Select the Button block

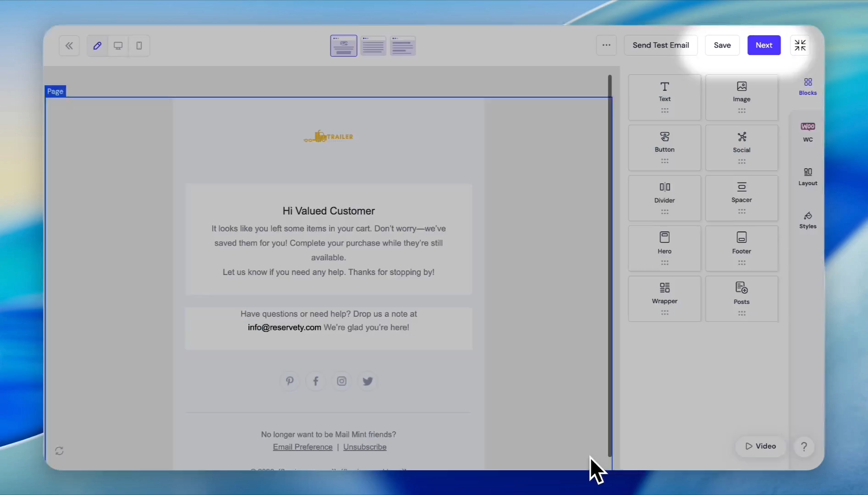point(665,148)
